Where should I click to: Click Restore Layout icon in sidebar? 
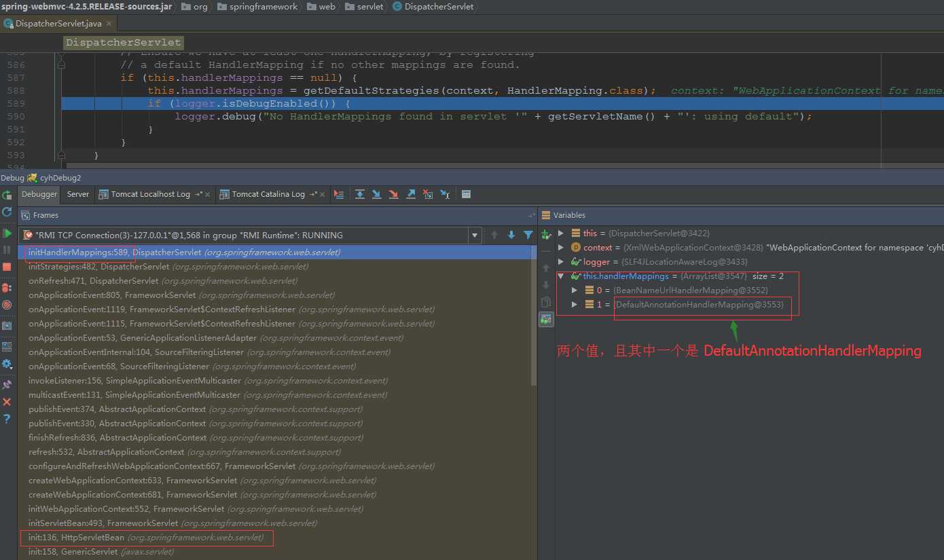[7, 347]
